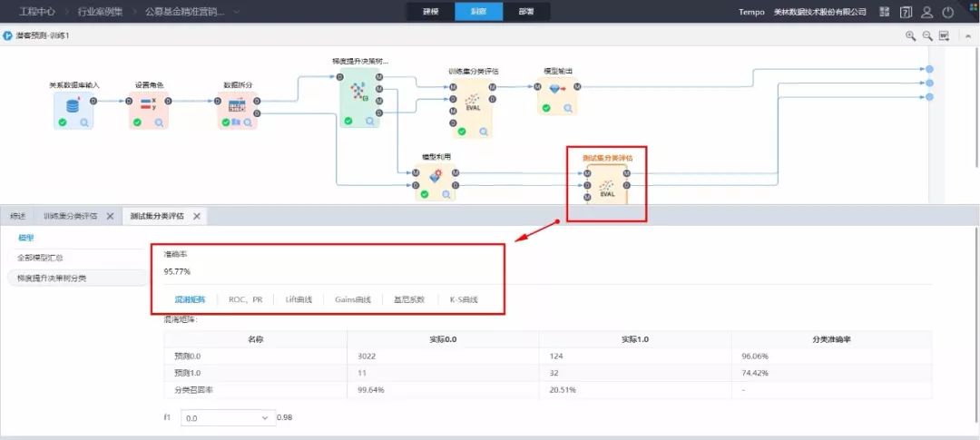Click table cell value 3022
This screenshot has width=980, height=440.
point(367,357)
